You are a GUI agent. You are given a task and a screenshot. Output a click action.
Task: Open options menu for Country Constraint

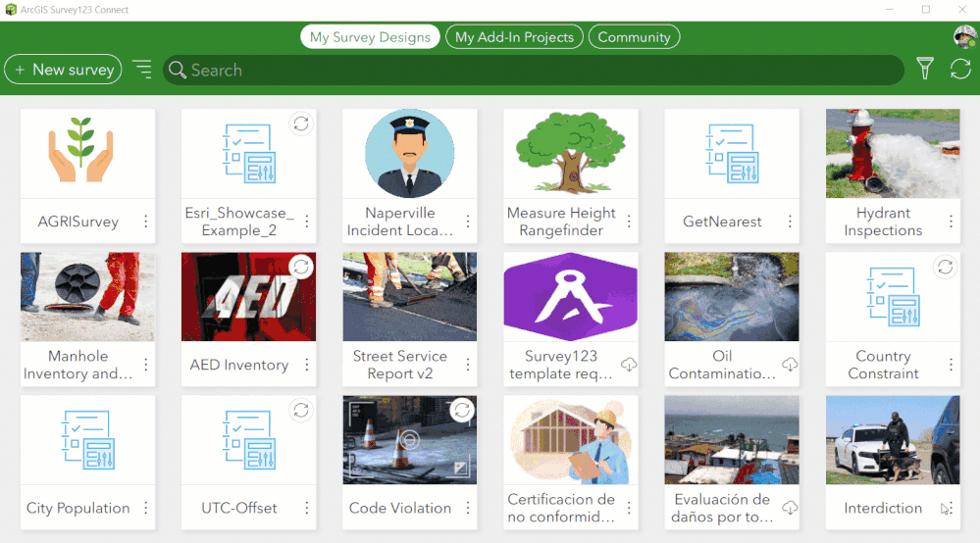pyautogui.click(x=952, y=365)
